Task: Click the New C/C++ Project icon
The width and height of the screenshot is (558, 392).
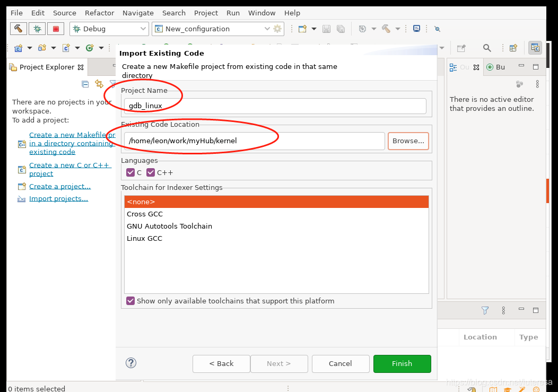Action: (x=18, y=48)
